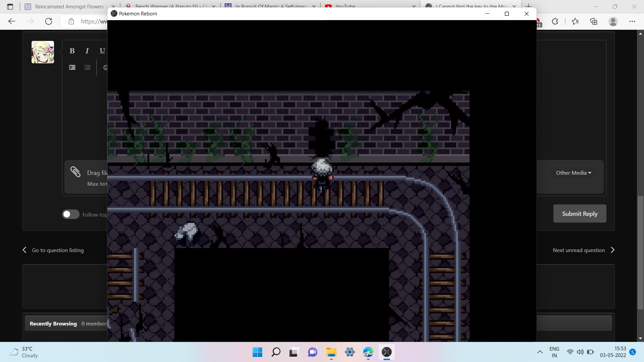Click the Recently Browsing header
This screenshot has height=362, width=644.
[53, 323]
